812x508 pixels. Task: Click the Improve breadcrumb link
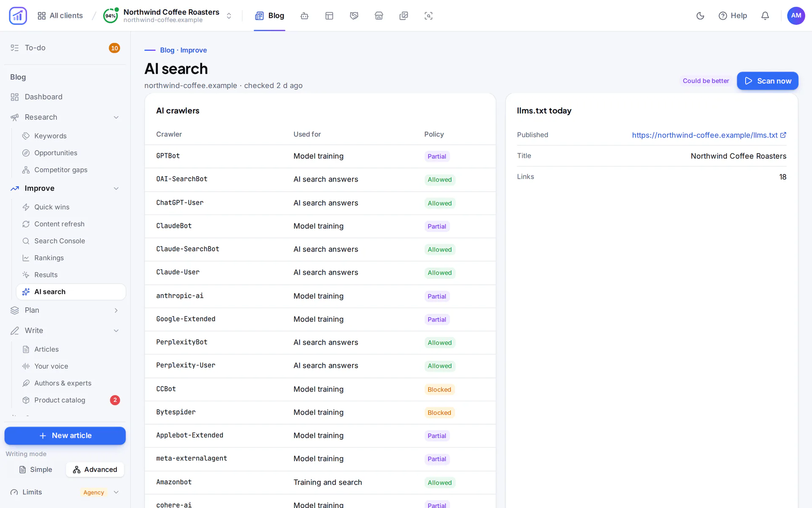[194, 50]
